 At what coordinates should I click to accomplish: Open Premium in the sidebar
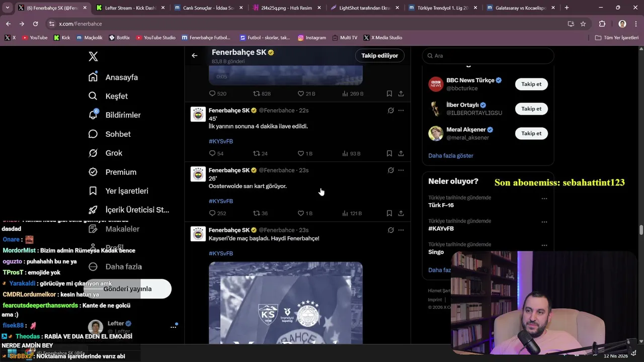(x=112, y=172)
